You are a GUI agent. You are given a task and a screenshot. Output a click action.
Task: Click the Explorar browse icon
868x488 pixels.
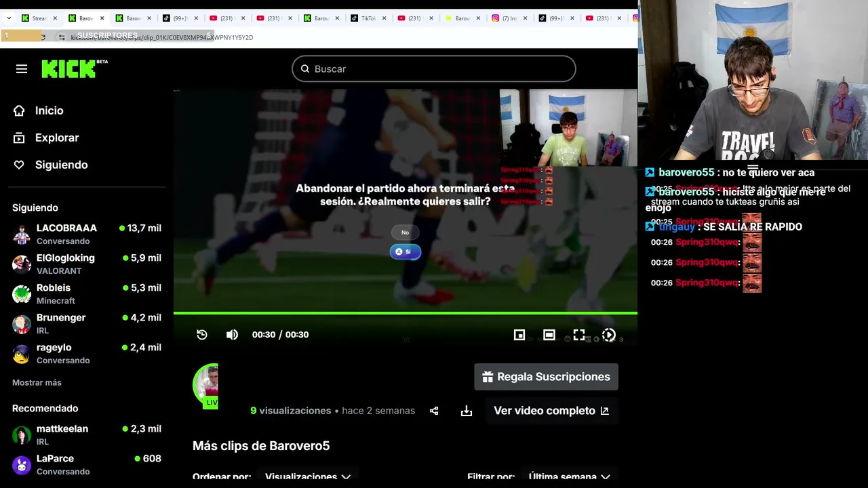(x=19, y=138)
